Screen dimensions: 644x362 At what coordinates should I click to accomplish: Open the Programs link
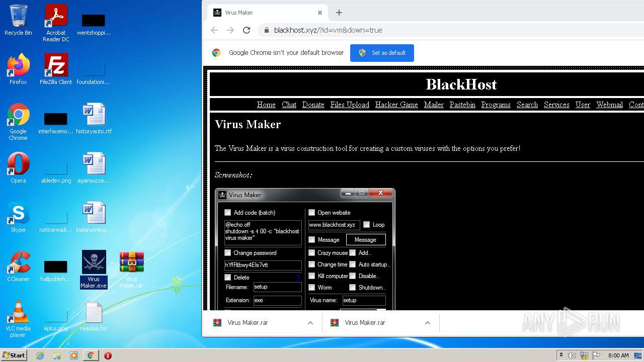click(496, 105)
